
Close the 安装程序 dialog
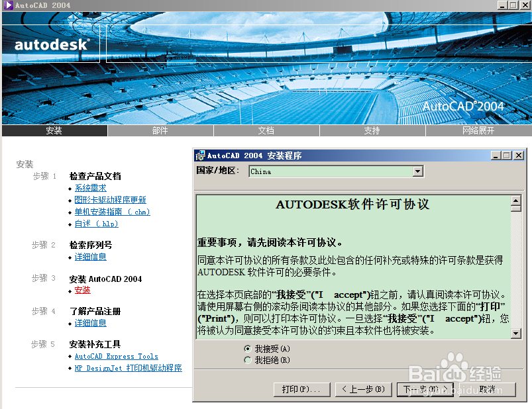[x=519, y=156]
